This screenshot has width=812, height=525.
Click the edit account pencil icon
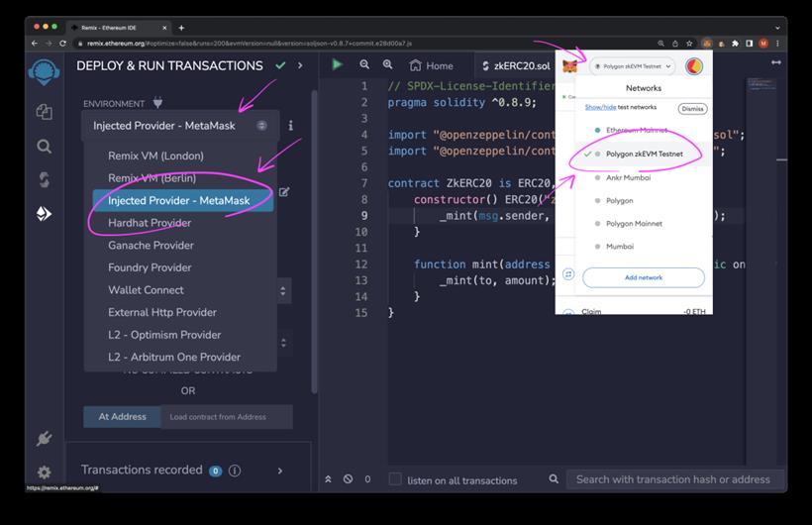pos(284,192)
